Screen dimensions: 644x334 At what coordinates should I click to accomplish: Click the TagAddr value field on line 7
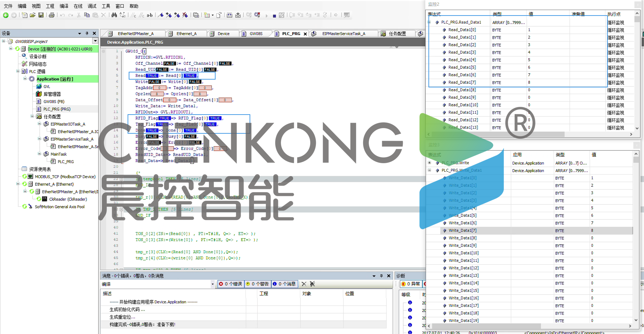[160, 88]
